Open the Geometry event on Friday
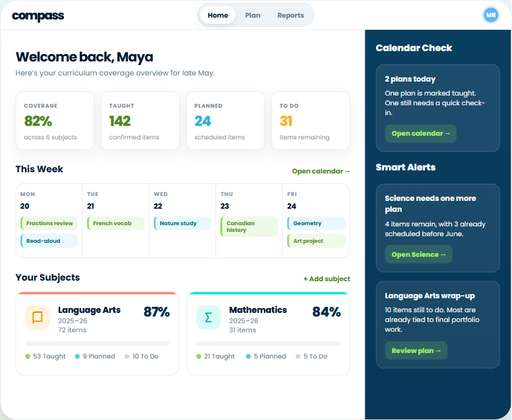Screen dimensions: 512x420 316,223
